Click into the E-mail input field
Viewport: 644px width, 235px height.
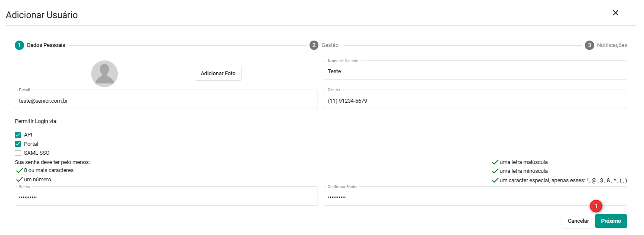pyautogui.click(x=166, y=101)
